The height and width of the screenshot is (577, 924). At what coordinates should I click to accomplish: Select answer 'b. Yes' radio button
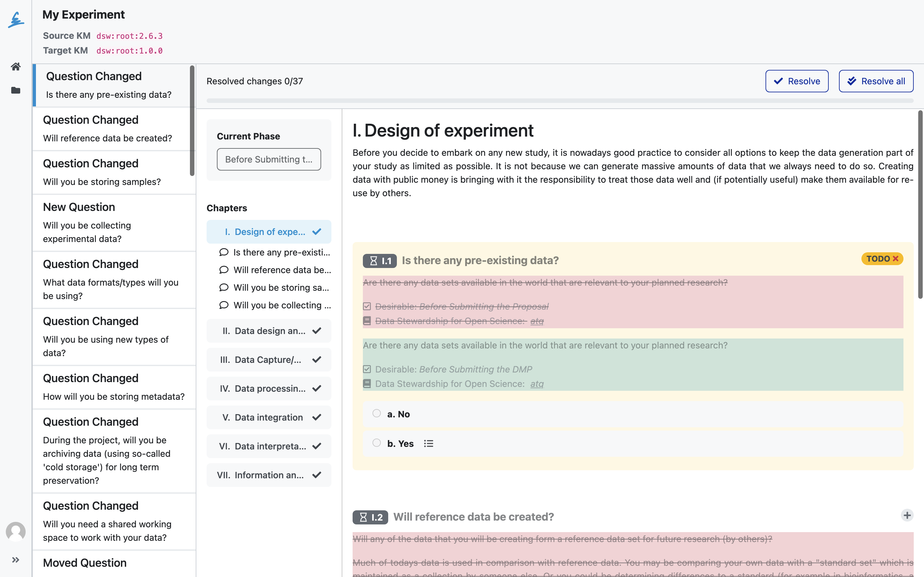[376, 443]
